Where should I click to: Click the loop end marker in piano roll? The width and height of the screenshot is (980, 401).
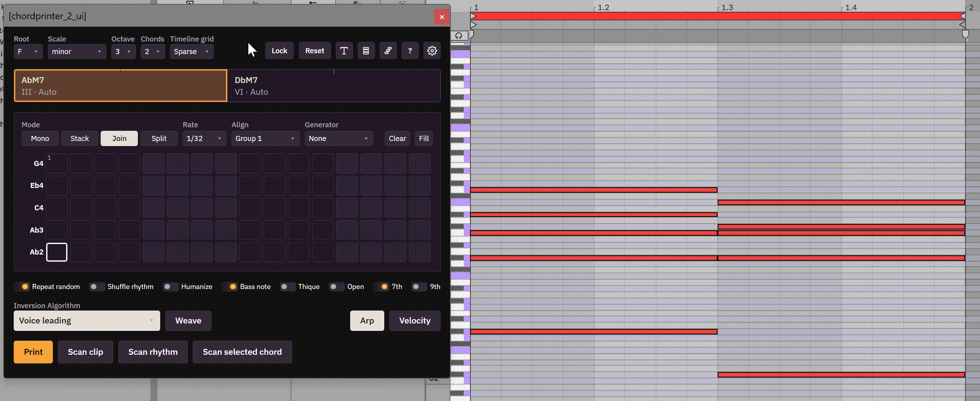(x=962, y=16)
